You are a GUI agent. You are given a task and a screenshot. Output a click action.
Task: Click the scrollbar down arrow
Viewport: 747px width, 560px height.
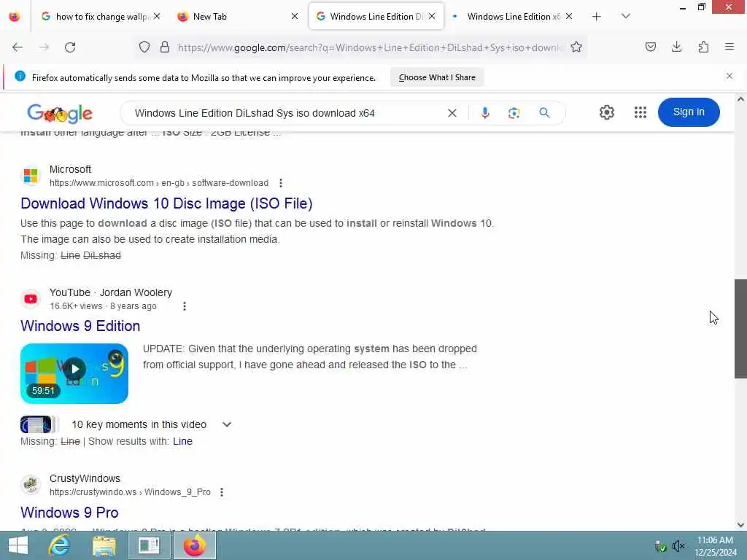(x=740, y=525)
